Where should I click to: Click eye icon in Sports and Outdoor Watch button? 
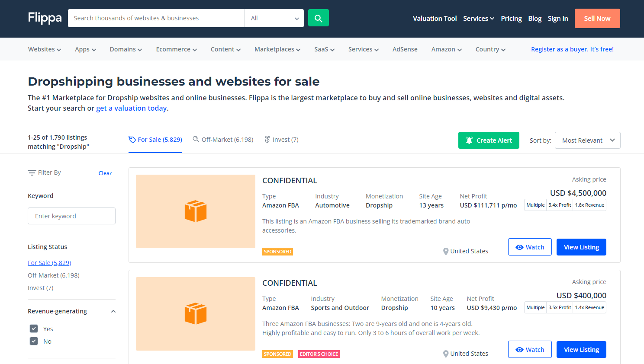click(519, 350)
